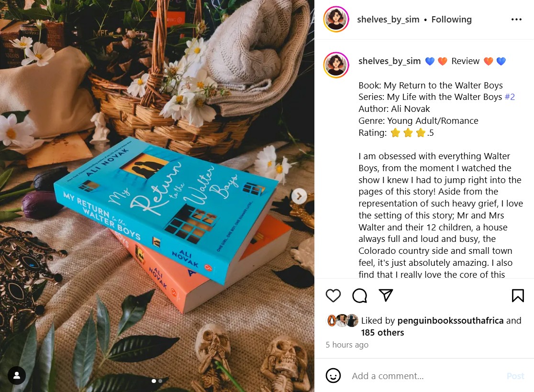The height and width of the screenshot is (392, 534).
Task: View the list of 185 others who liked
Action: click(x=382, y=332)
